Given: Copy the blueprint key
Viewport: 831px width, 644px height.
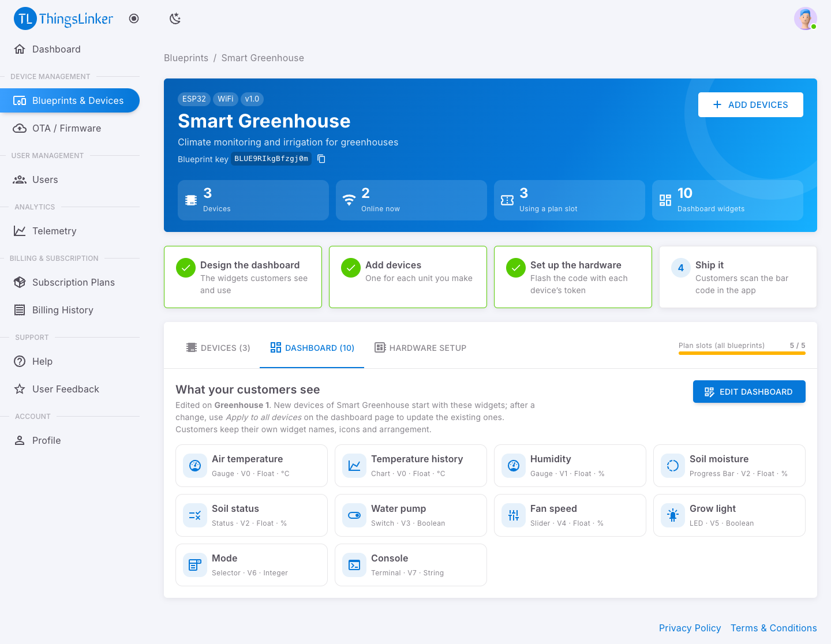Looking at the screenshot, I should 321,159.
